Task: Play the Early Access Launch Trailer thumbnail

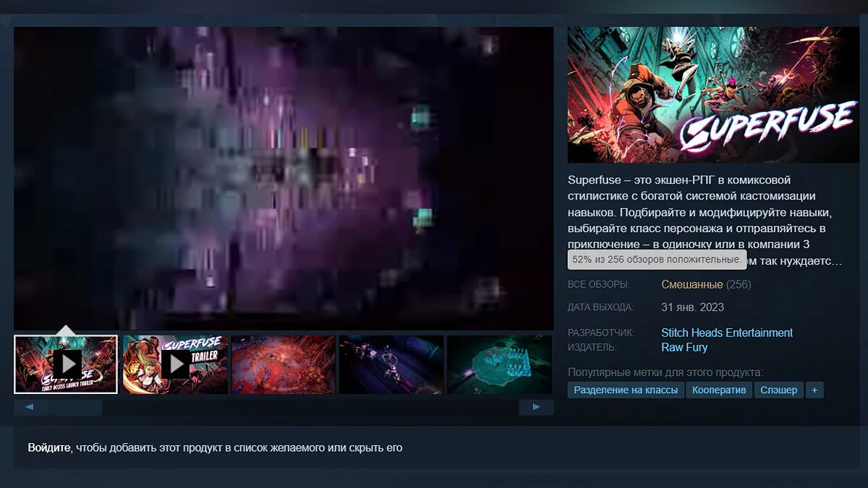Action: click(x=66, y=364)
